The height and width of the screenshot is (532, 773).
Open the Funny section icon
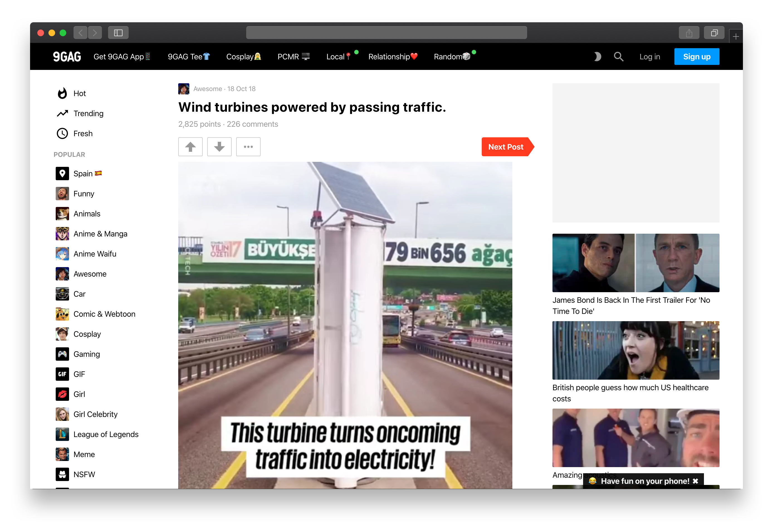(x=62, y=194)
